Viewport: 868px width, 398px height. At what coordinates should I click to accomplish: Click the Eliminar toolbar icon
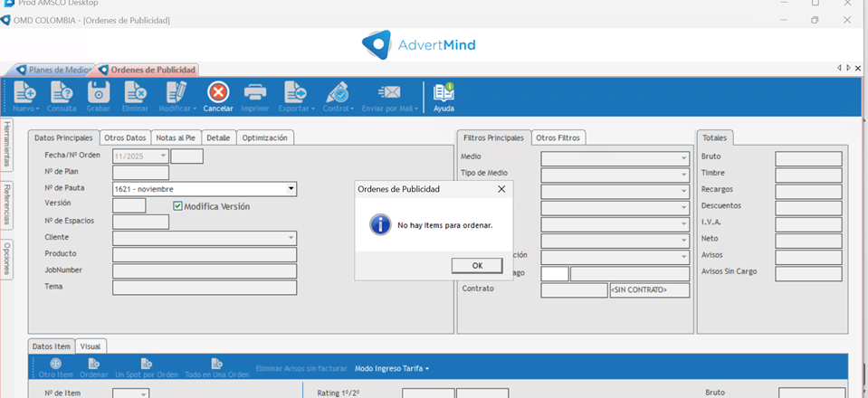tap(135, 92)
